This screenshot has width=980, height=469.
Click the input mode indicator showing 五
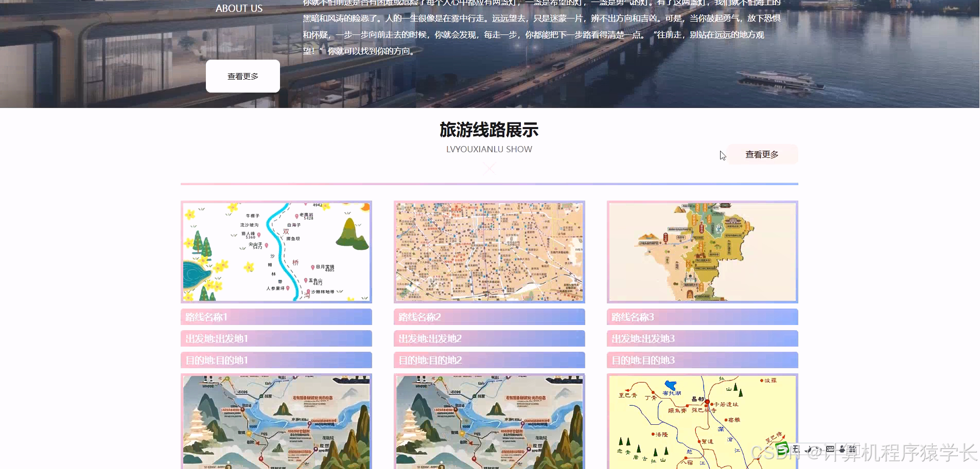click(x=796, y=448)
